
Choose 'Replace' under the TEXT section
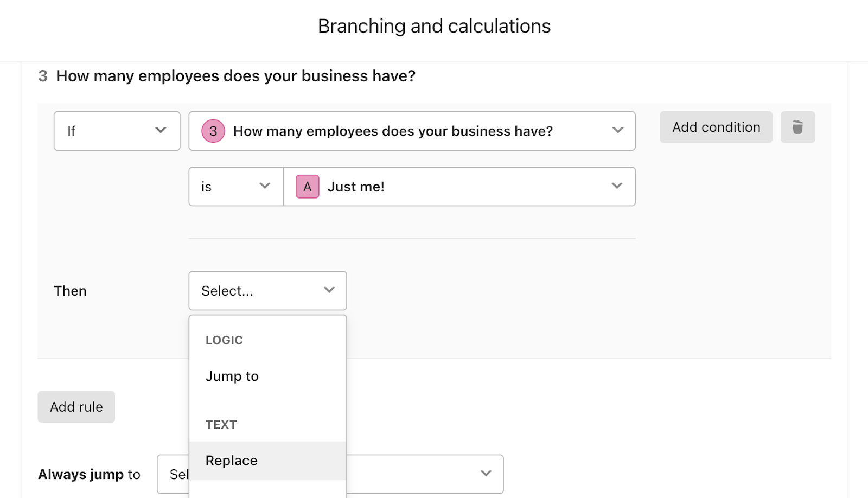click(x=231, y=460)
